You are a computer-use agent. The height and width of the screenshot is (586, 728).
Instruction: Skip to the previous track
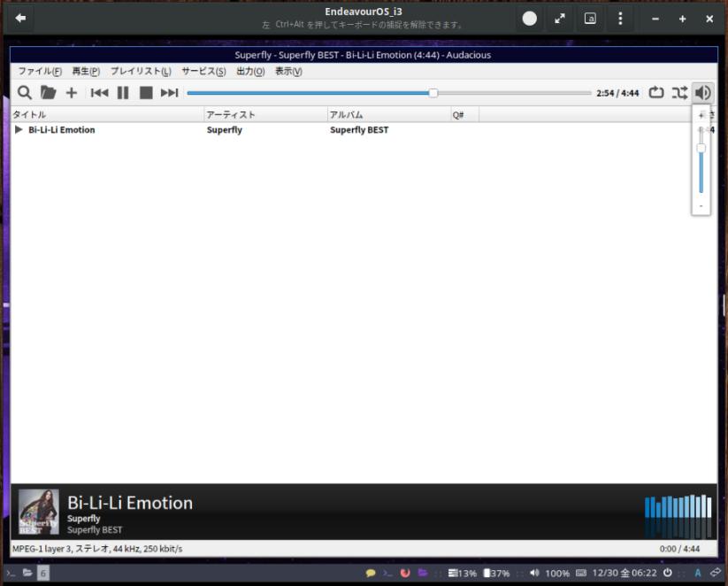point(99,93)
